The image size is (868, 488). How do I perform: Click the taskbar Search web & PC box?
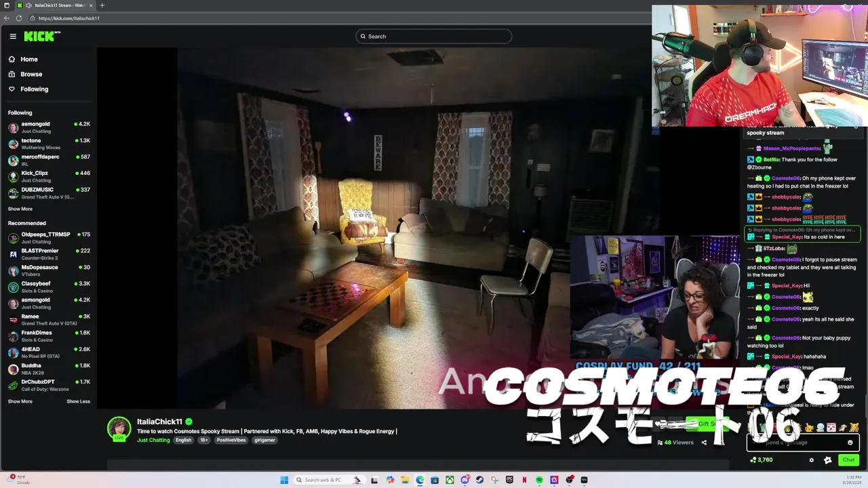pos(330,480)
